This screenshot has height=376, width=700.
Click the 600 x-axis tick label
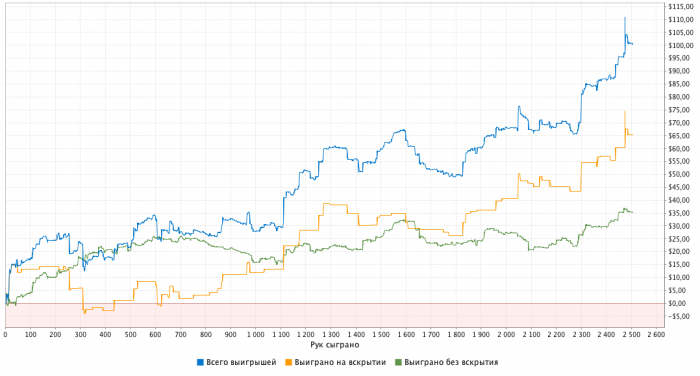(155, 334)
